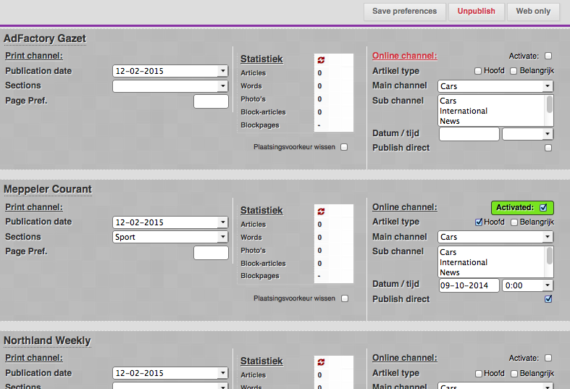The height and width of the screenshot is (389, 570).
Task: Click empty Datum field in AdFactory Gazet
Action: click(469, 134)
